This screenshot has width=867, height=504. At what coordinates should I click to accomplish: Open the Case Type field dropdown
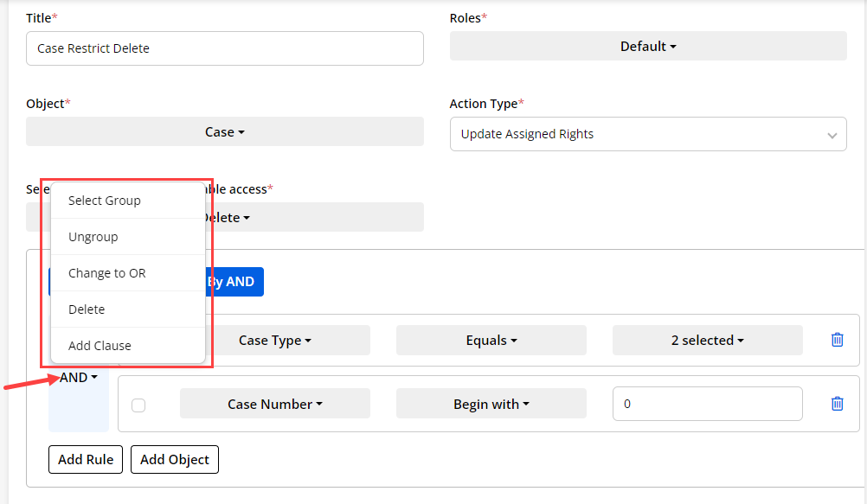pyautogui.click(x=274, y=340)
